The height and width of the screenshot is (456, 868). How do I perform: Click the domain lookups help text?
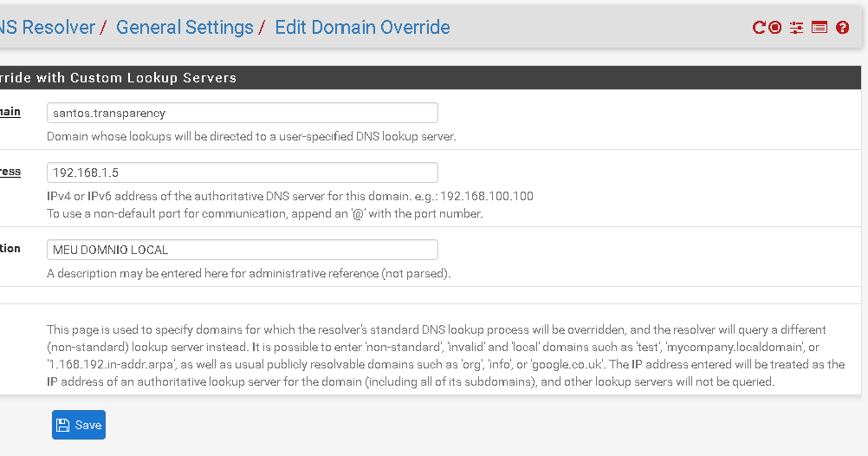(251, 136)
